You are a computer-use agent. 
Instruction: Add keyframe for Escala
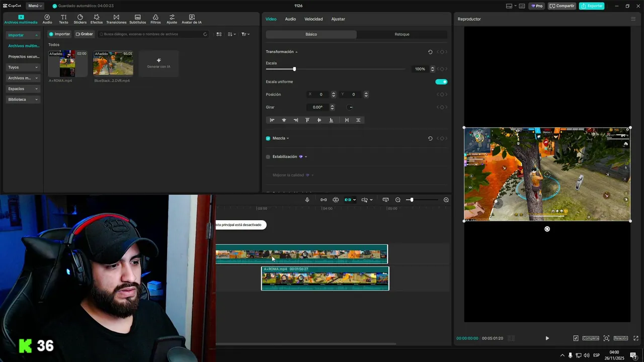pyautogui.click(x=442, y=69)
